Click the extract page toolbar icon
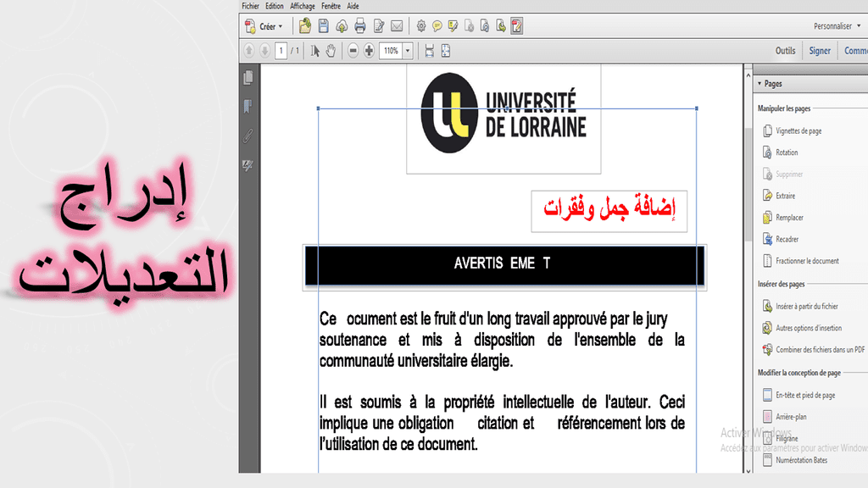Image resolution: width=868 pixels, height=488 pixels. pos(501,26)
